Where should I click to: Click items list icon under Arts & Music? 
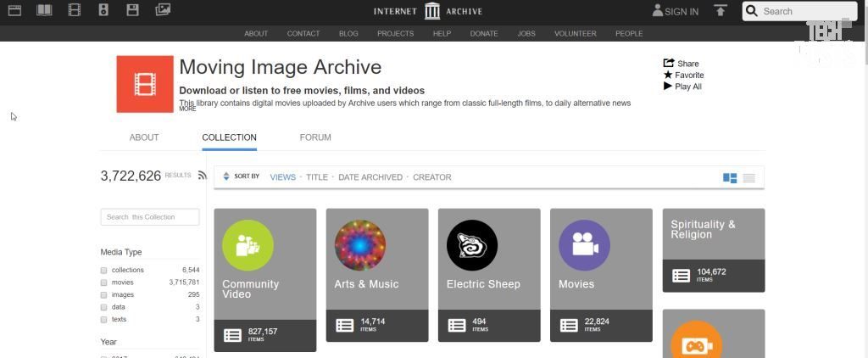(x=345, y=325)
